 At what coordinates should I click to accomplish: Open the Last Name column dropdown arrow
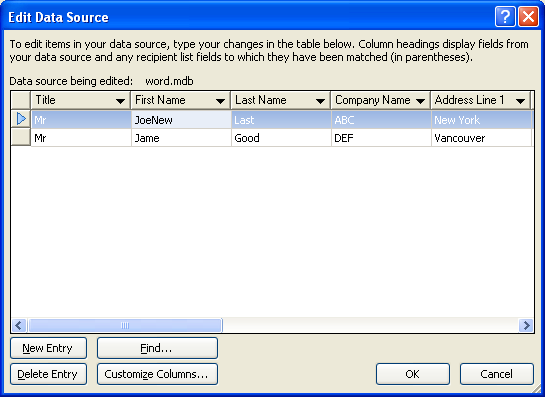click(x=320, y=101)
